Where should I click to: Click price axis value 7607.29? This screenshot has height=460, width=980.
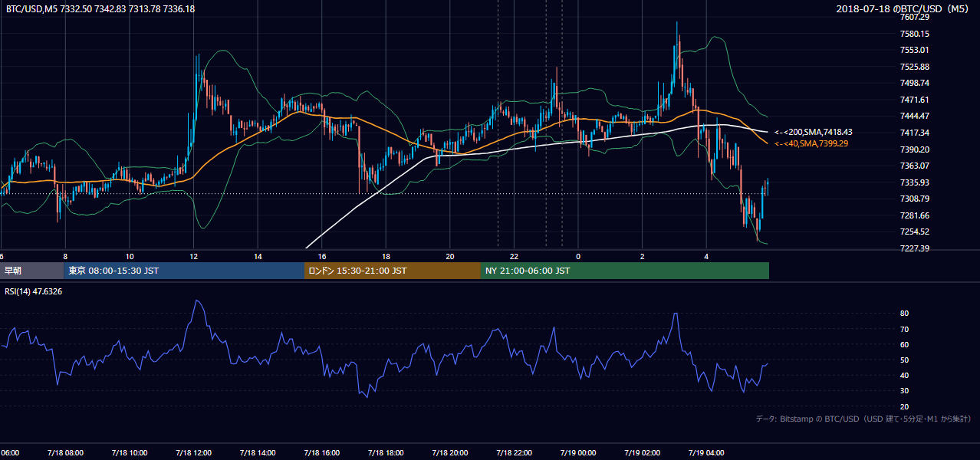pyautogui.click(x=915, y=17)
